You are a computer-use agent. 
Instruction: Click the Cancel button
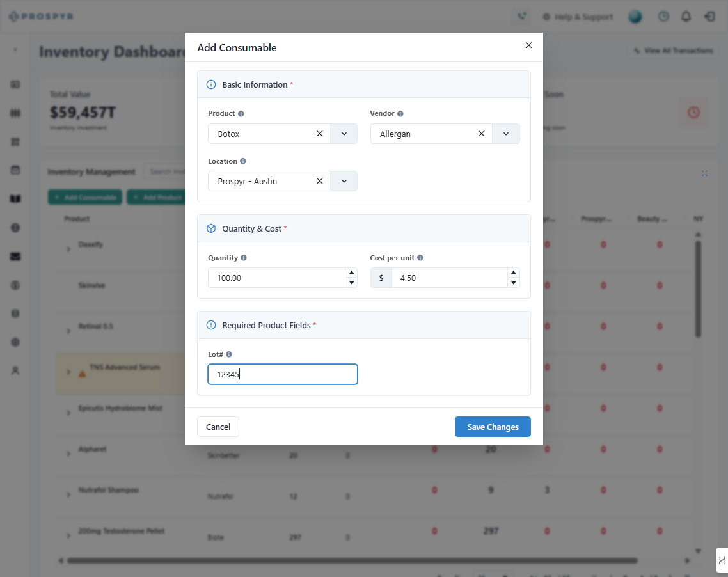[218, 427]
